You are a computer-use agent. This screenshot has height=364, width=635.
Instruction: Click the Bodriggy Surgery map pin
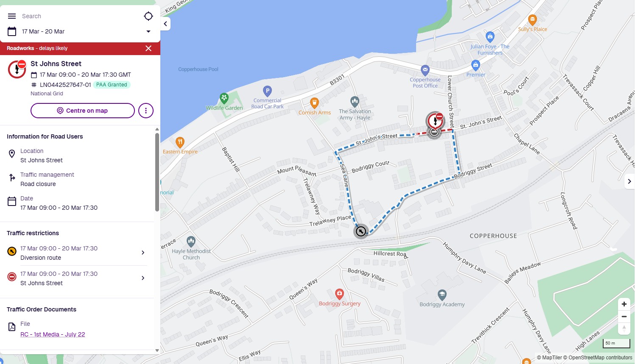point(339,294)
